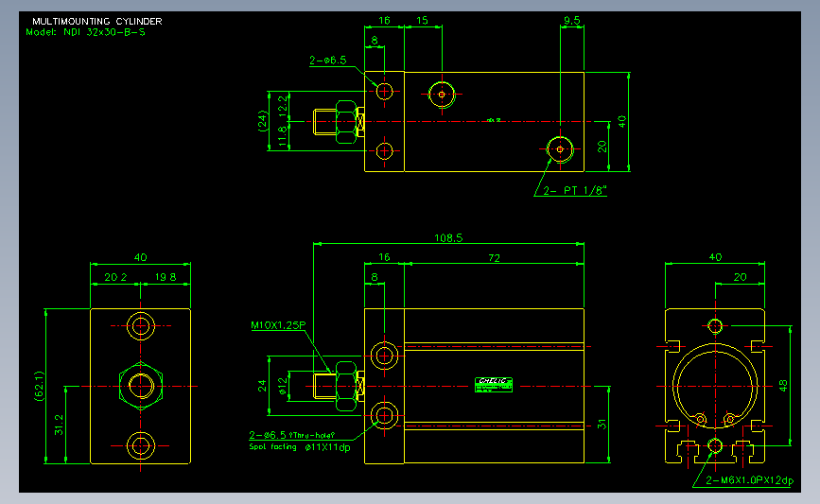The image size is (820, 504).
Task: Select the Model NDI 32x30-B-S label
Action: pos(86,32)
